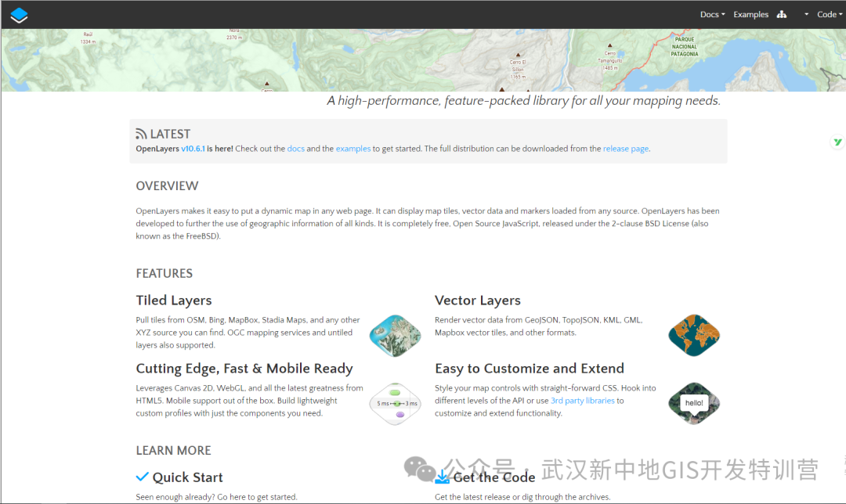Click the green Y extension icon
The height and width of the screenshot is (504, 846).
click(837, 142)
